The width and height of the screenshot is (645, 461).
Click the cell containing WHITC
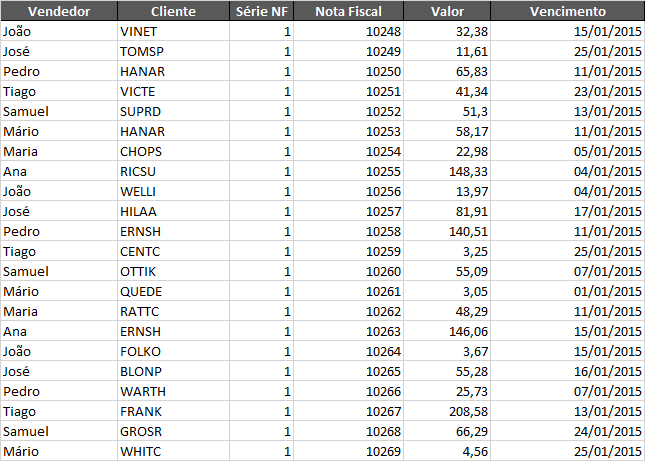[141, 450]
